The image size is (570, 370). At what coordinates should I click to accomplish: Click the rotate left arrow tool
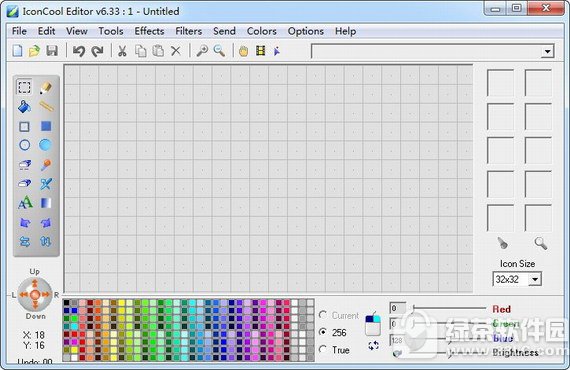[25, 222]
